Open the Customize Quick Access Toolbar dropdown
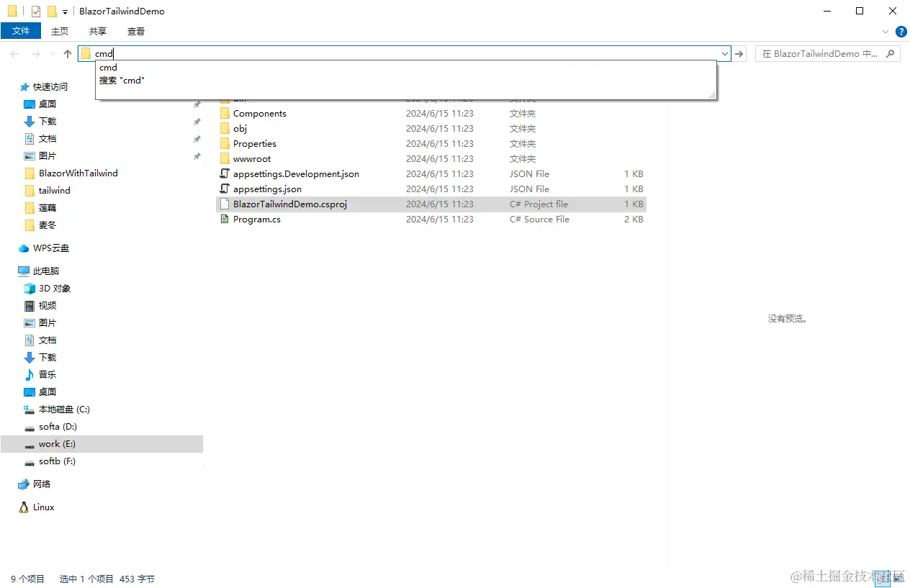 pyautogui.click(x=65, y=12)
